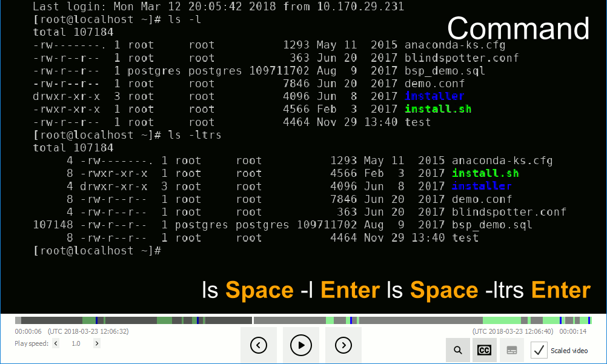This screenshot has width=607, height=364.
Task: Toggle the CC closed captions button
Action: (485, 350)
